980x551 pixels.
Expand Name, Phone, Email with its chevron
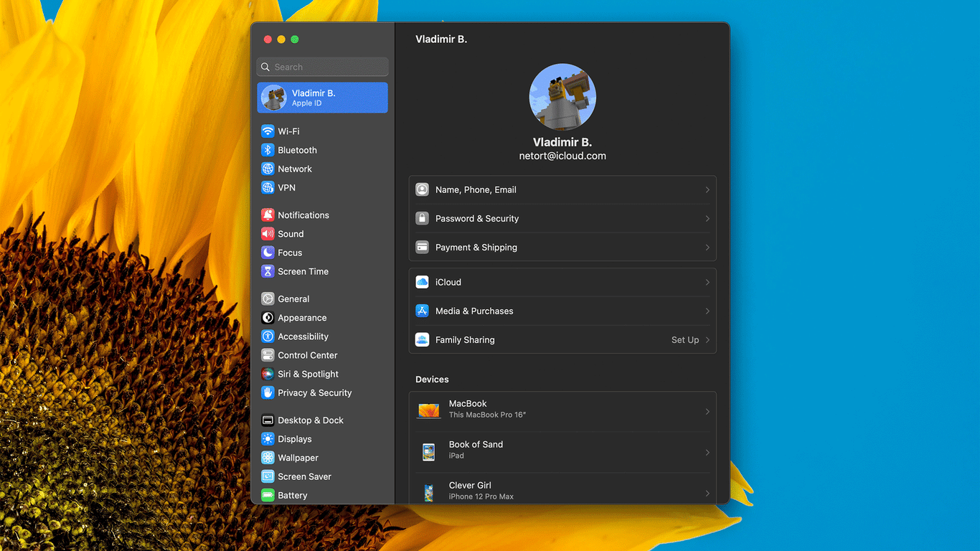pyautogui.click(x=707, y=190)
